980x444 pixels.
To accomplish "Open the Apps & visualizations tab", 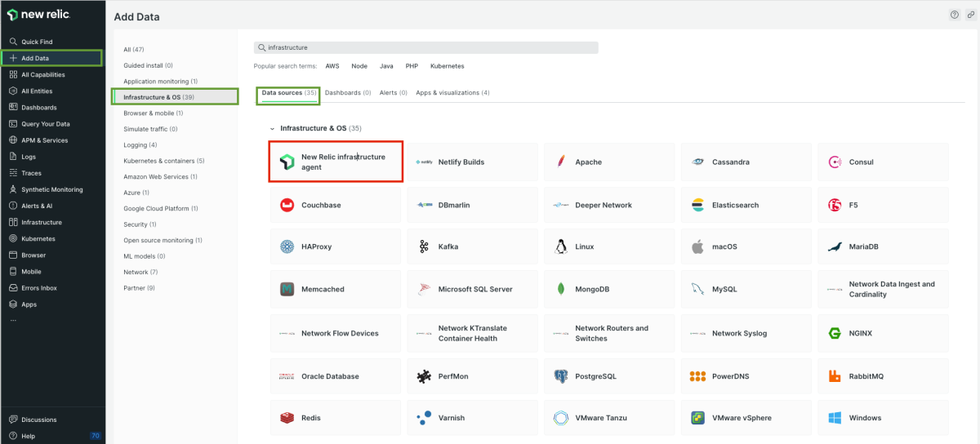I will [452, 93].
